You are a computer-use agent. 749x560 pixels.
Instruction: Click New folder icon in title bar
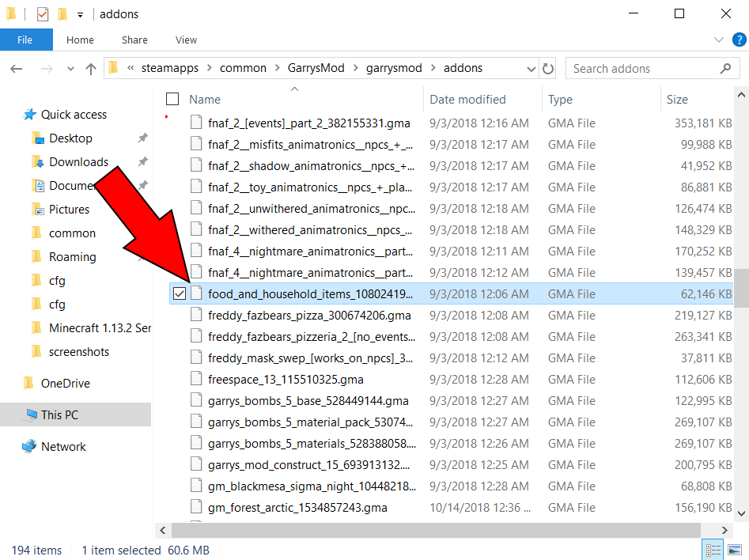[62, 14]
